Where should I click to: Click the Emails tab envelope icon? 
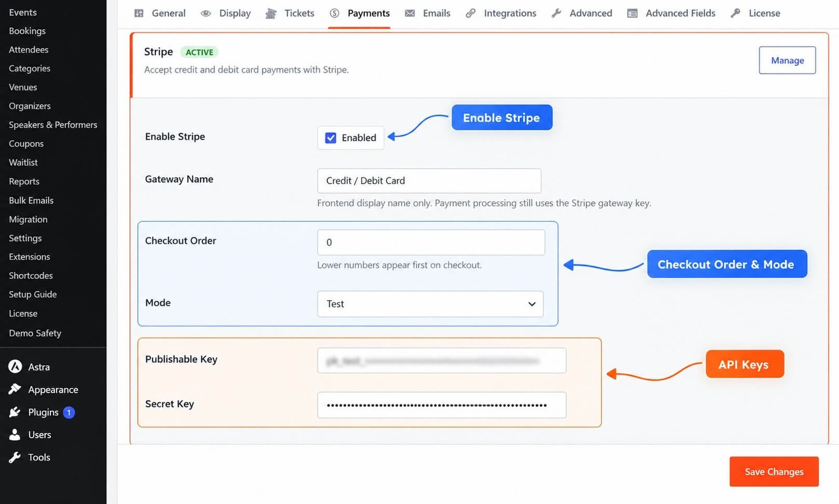point(410,13)
